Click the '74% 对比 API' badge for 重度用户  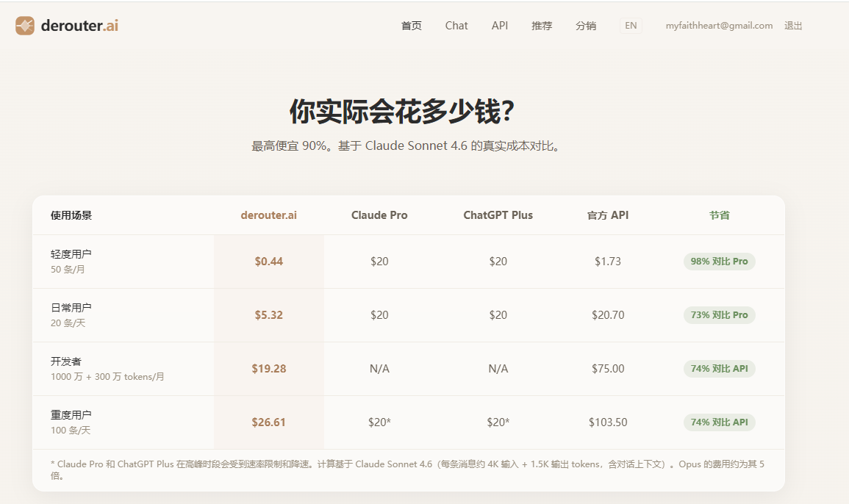click(x=719, y=422)
